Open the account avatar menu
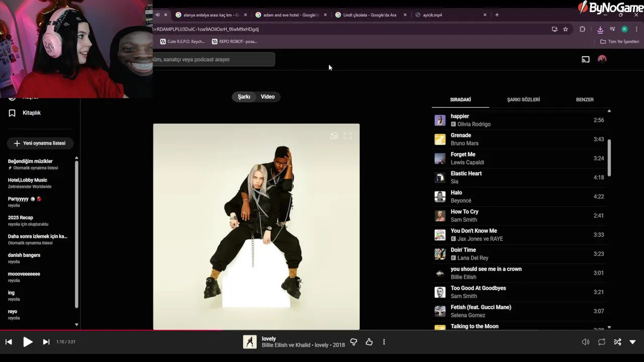Screen dimensions: 644x362 602,59
